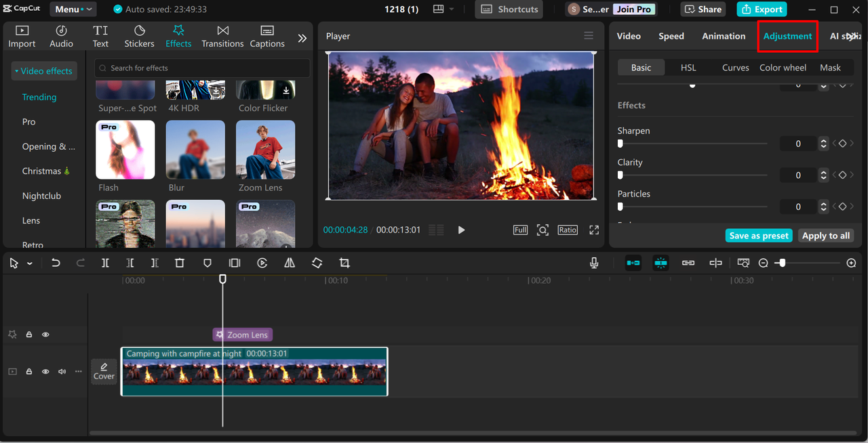
Task: Open the Adjustment tab
Action: (x=787, y=37)
